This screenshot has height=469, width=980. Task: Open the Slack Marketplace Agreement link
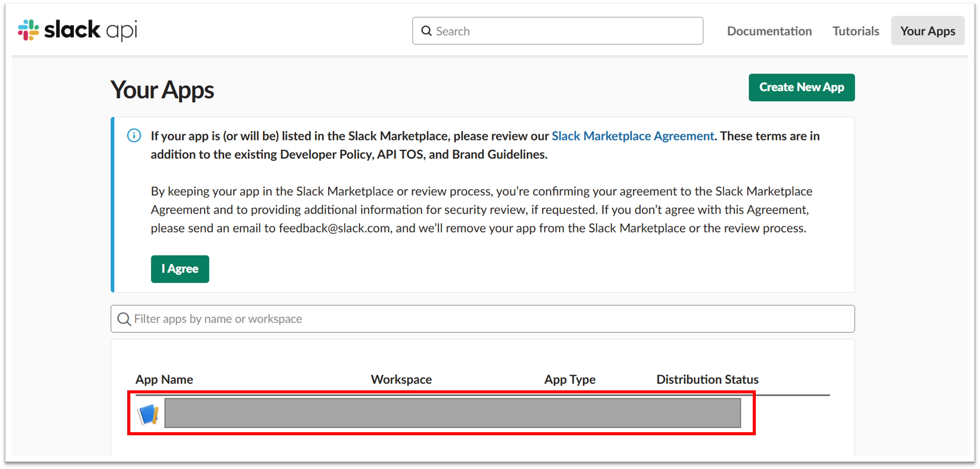[632, 136]
